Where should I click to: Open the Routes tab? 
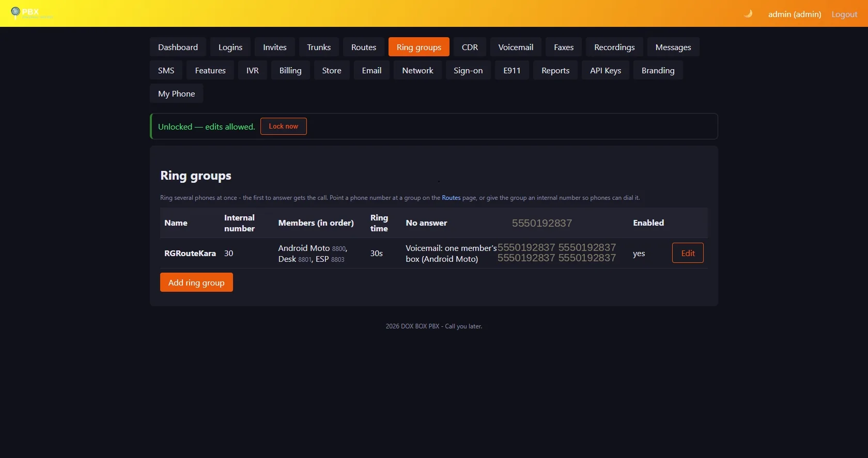click(364, 47)
